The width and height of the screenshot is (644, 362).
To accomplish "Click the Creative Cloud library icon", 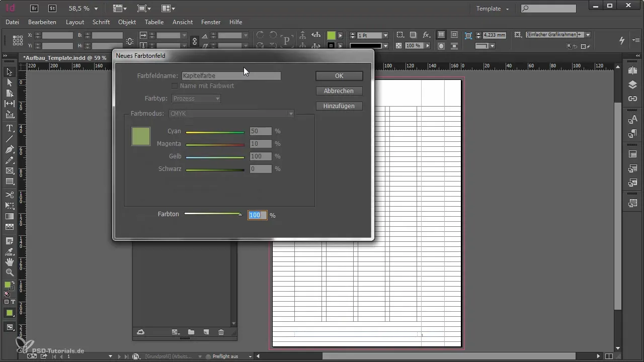I will [141, 332].
